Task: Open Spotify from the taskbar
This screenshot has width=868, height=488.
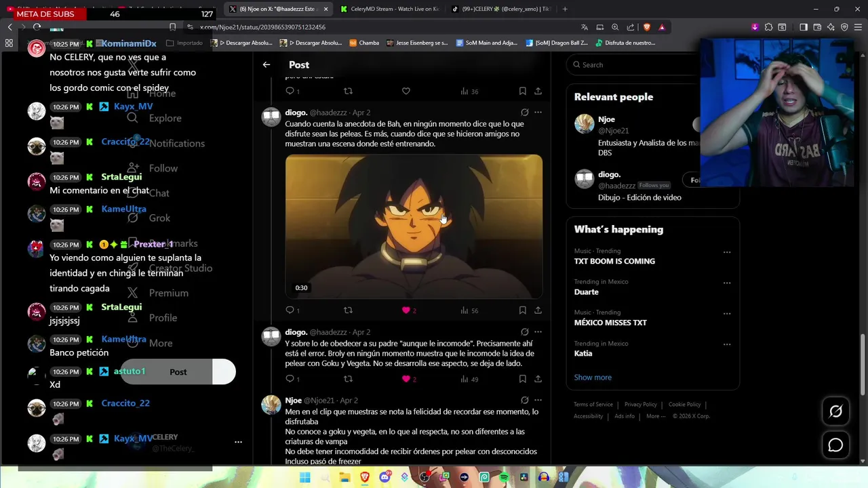Action: coord(504,477)
